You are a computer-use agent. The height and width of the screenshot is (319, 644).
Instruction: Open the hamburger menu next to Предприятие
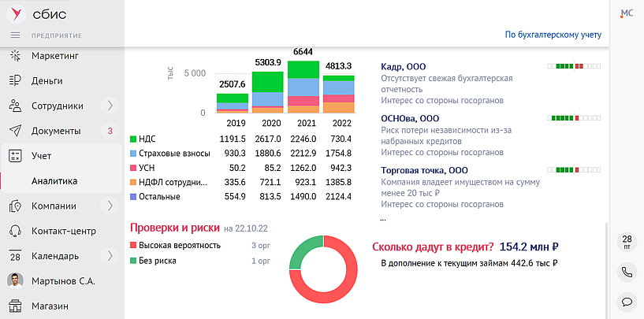point(14,35)
